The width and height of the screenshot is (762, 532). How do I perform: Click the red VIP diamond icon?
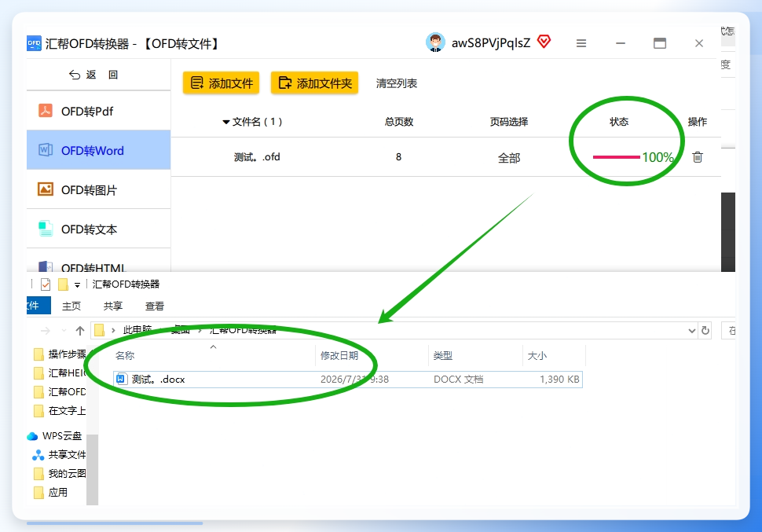tap(544, 42)
